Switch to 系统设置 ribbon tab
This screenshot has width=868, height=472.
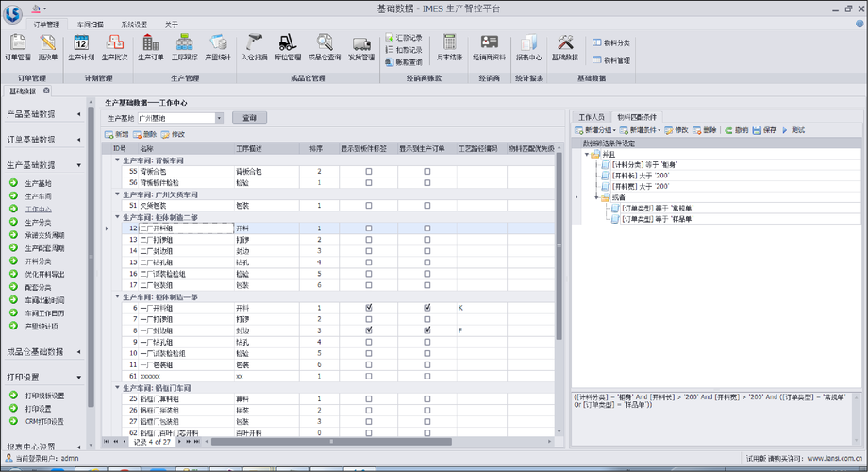tap(134, 25)
